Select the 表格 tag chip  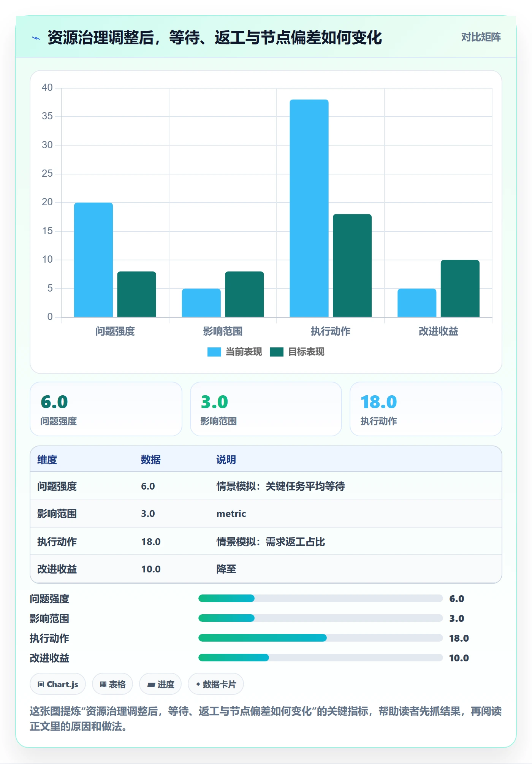[112, 684]
